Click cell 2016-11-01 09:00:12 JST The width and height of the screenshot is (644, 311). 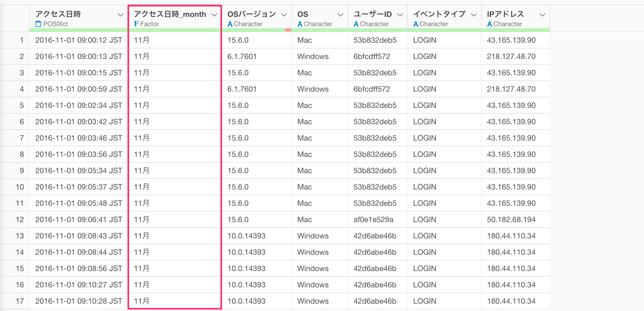[79, 40]
